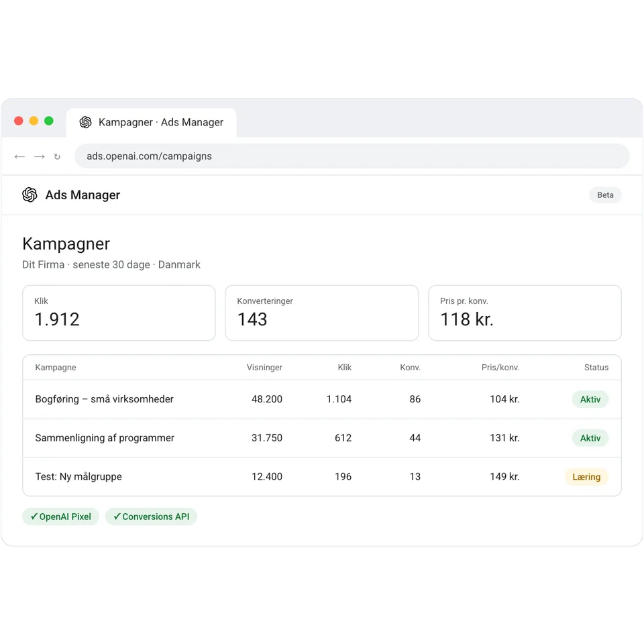
Task: Sort by the Konv. column header
Action: click(410, 368)
